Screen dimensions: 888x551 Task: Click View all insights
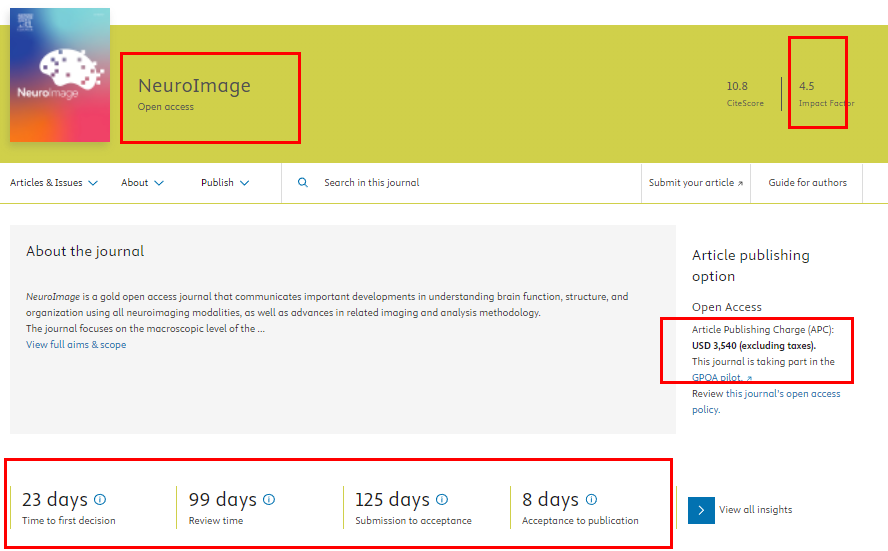pyautogui.click(x=755, y=510)
